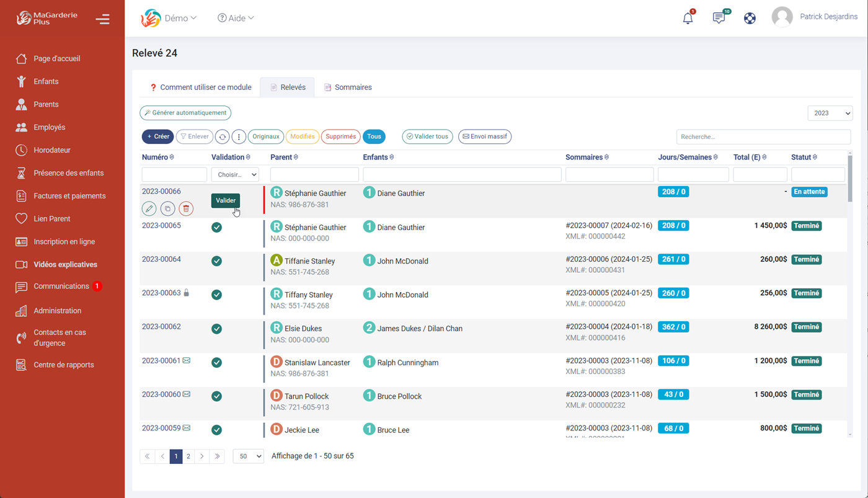This screenshot has height=498, width=868.
Task: Collapse sidebar using hamburger menu icon
Action: 103,19
